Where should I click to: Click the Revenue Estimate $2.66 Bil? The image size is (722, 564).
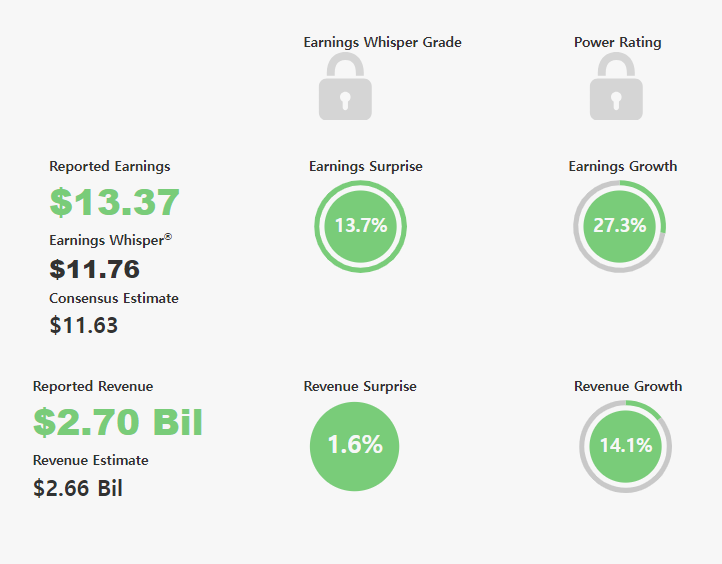(78, 488)
